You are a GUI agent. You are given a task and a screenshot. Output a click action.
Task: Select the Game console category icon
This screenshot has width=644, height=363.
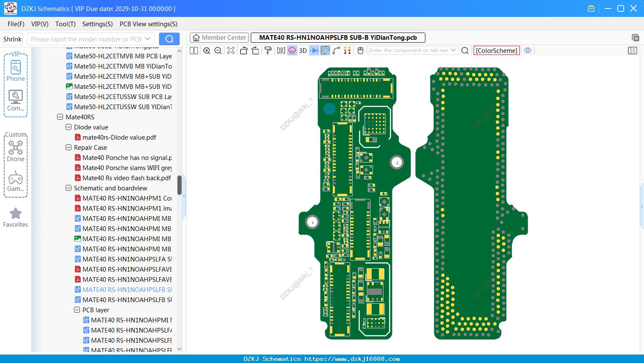tap(16, 181)
